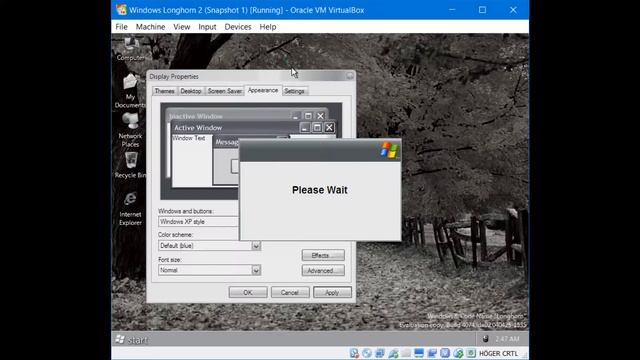
Task: Open the Windows and buttons combo box
Action: click(x=198, y=222)
